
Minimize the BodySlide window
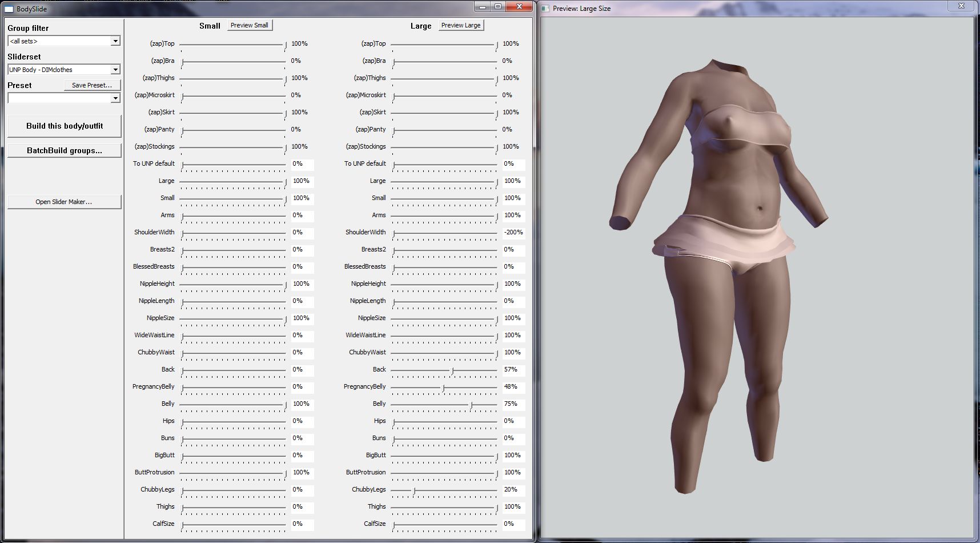tap(483, 7)
